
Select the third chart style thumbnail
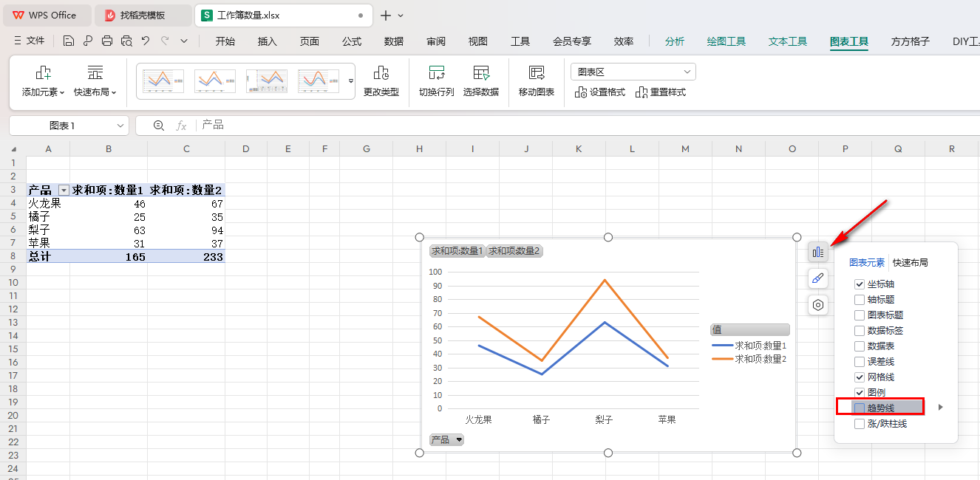tap(267, 81)
